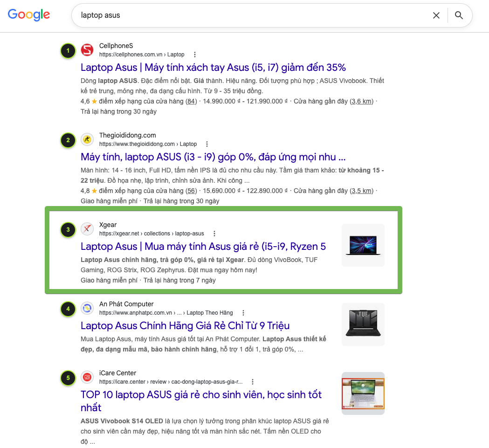Open the three-dot menu for the iCare Center result
Screen dimensions: 489x448
(253, 382)
